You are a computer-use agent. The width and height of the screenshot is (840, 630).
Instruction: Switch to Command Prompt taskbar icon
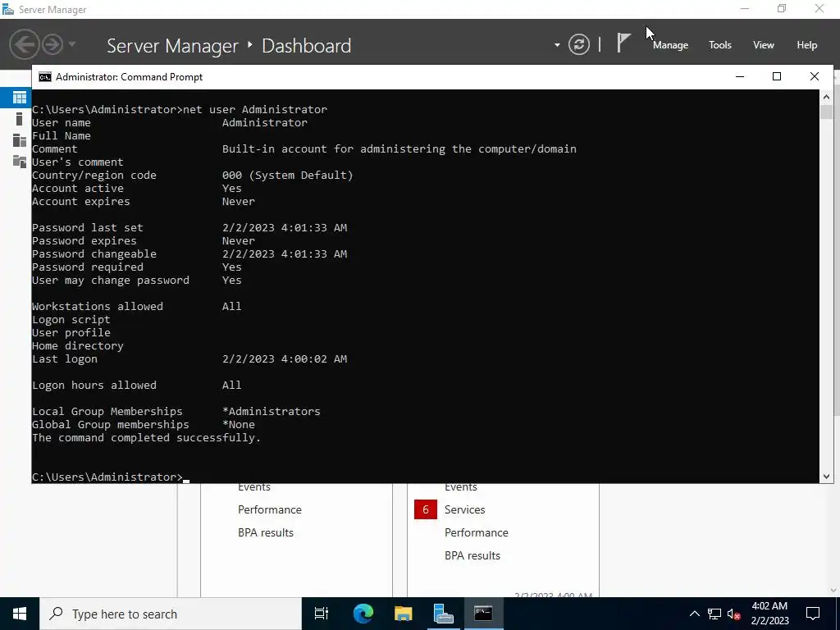point(483,614)
